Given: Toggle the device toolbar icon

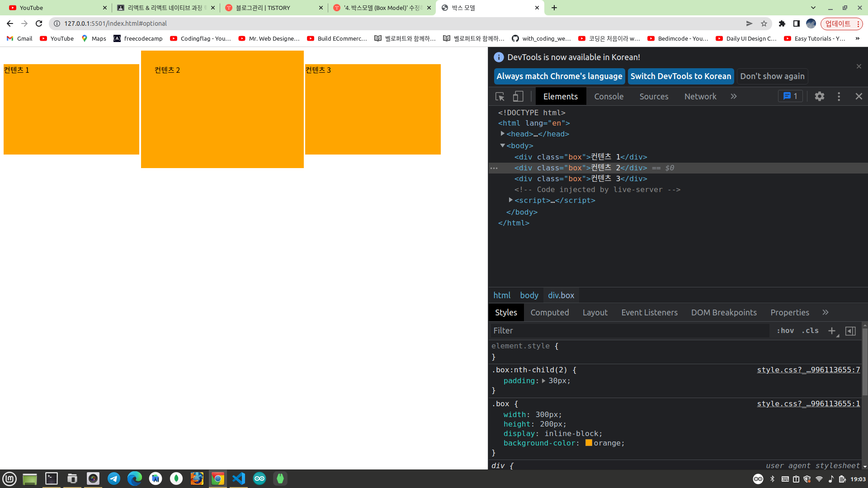Looking at the screenshot, I should (x=518, y=97).
